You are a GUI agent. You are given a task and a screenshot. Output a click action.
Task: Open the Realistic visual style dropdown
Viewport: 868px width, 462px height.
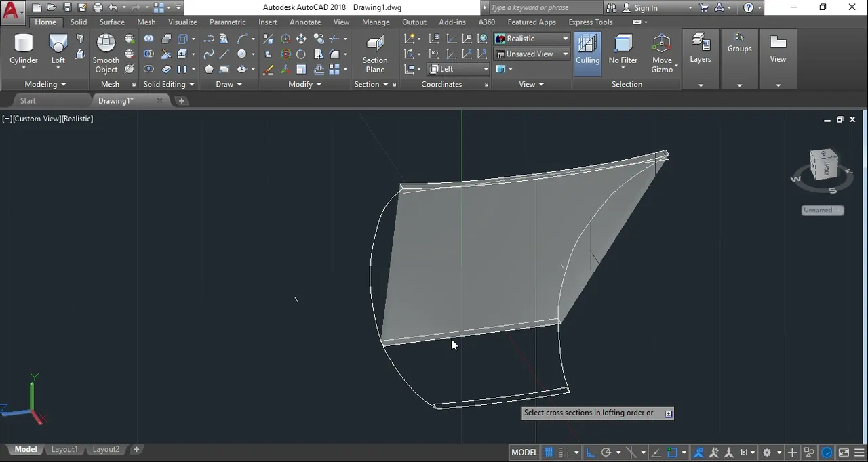(532, 39)
